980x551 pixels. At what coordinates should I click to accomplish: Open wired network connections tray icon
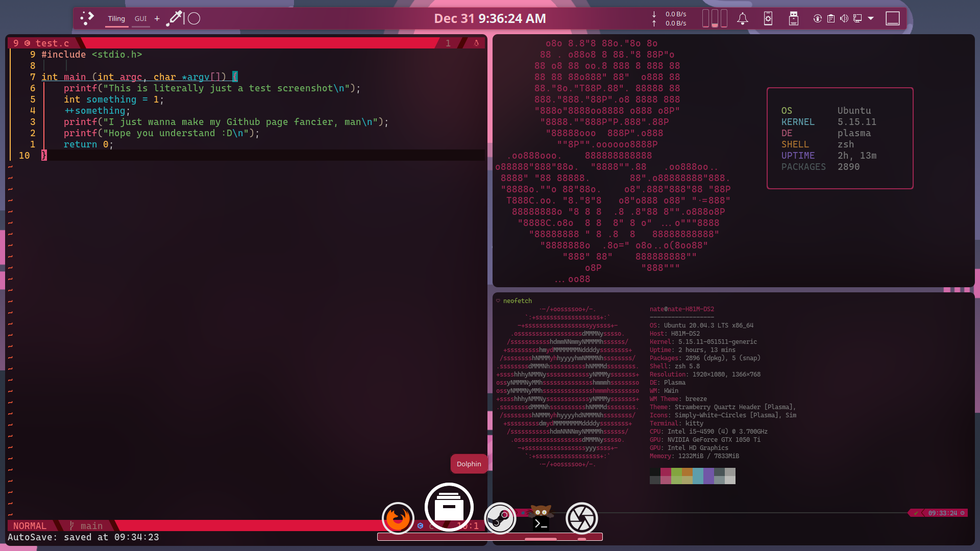(x=857, y=19)
